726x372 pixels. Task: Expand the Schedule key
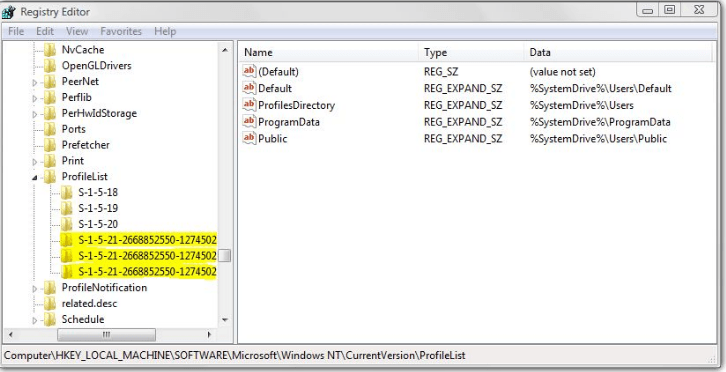point(35,320)
